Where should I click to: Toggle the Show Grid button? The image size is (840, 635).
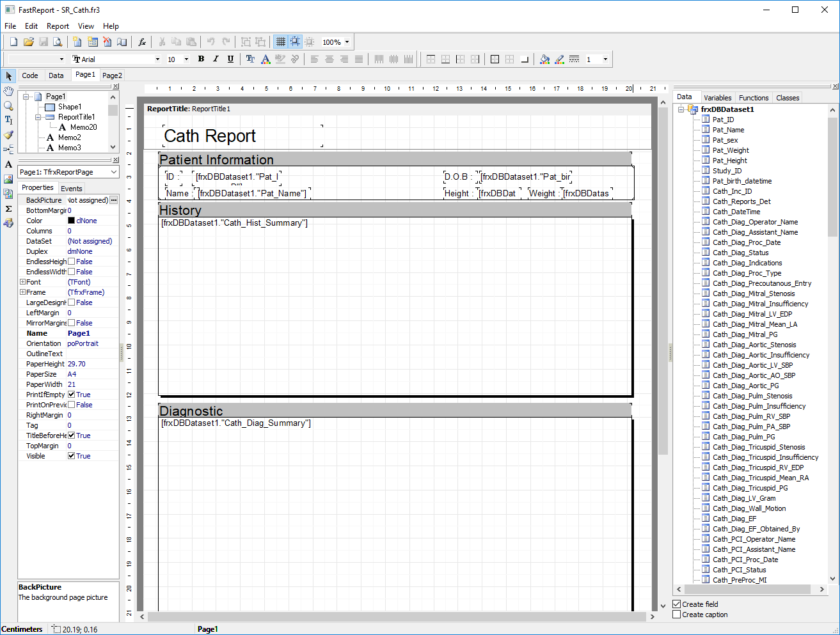point(280,42)
